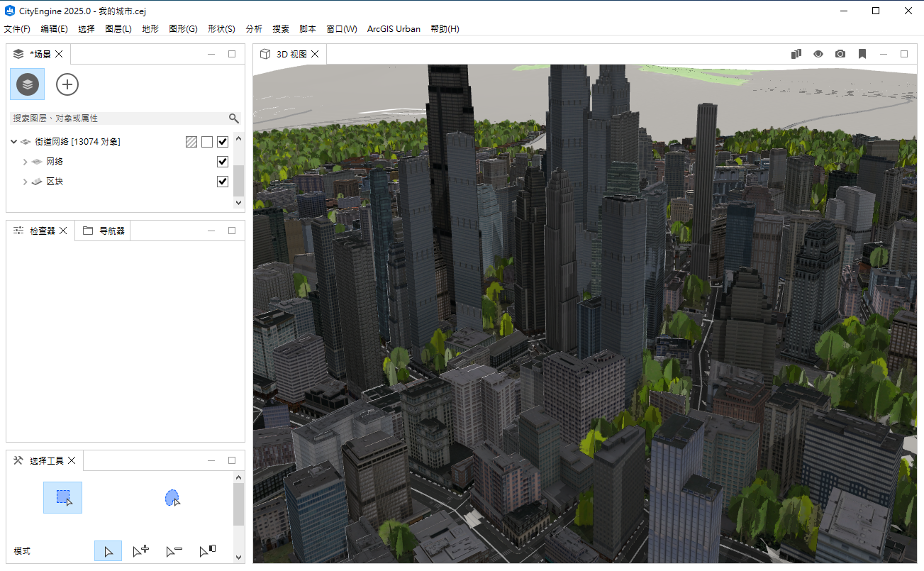The width and height of the screenshot is (924, 571).
Task: Click the scenarios icon in 3D view header
Action: [796, 54]
